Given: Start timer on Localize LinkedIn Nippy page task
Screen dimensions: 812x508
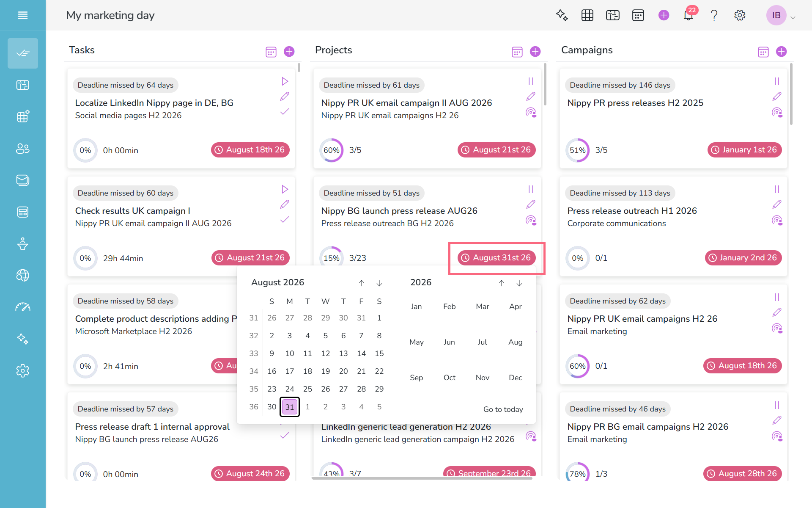Looking at the screenshot, I should [x=285, y=81].
